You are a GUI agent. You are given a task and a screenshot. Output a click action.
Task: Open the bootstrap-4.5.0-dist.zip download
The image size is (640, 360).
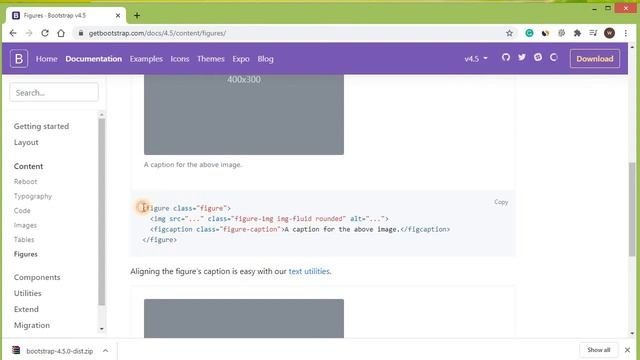pyautogui.click(x=60, y=351)
